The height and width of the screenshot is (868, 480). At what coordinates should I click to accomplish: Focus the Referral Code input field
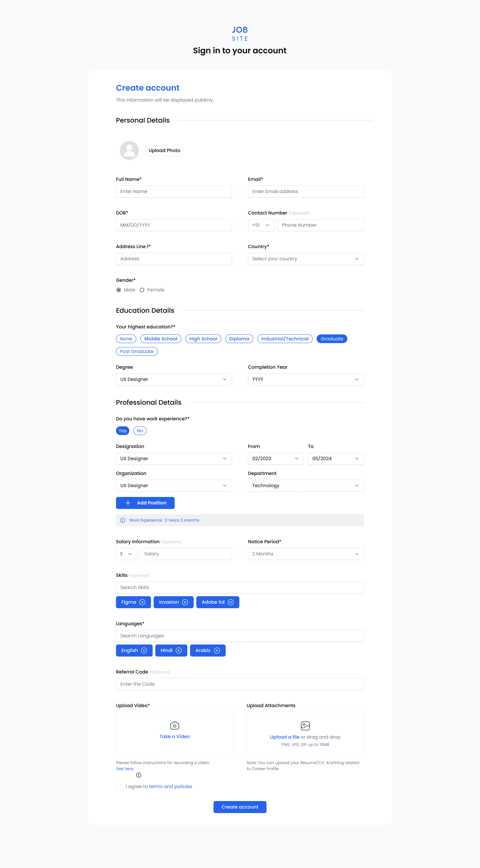(240, 684)
